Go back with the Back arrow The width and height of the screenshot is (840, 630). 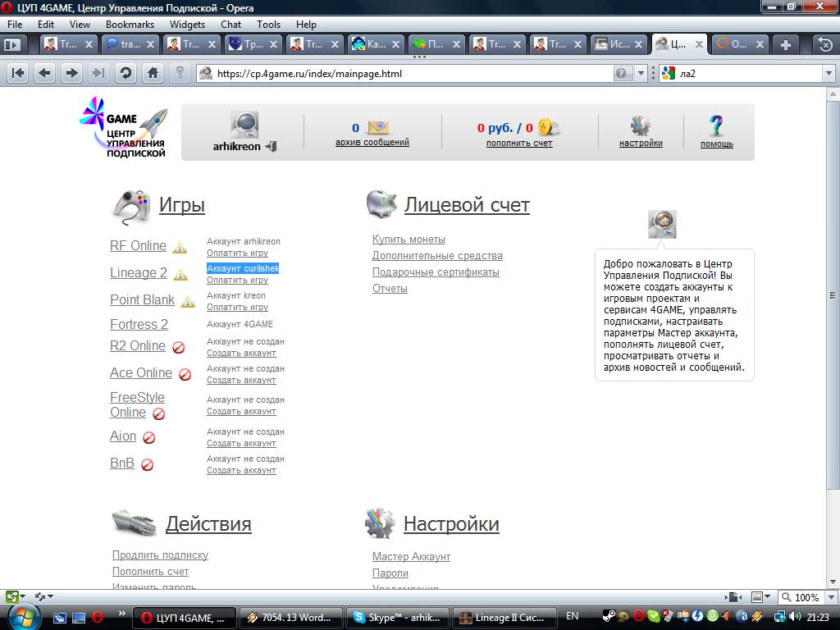pyautogui.click(x=45, y=73)
